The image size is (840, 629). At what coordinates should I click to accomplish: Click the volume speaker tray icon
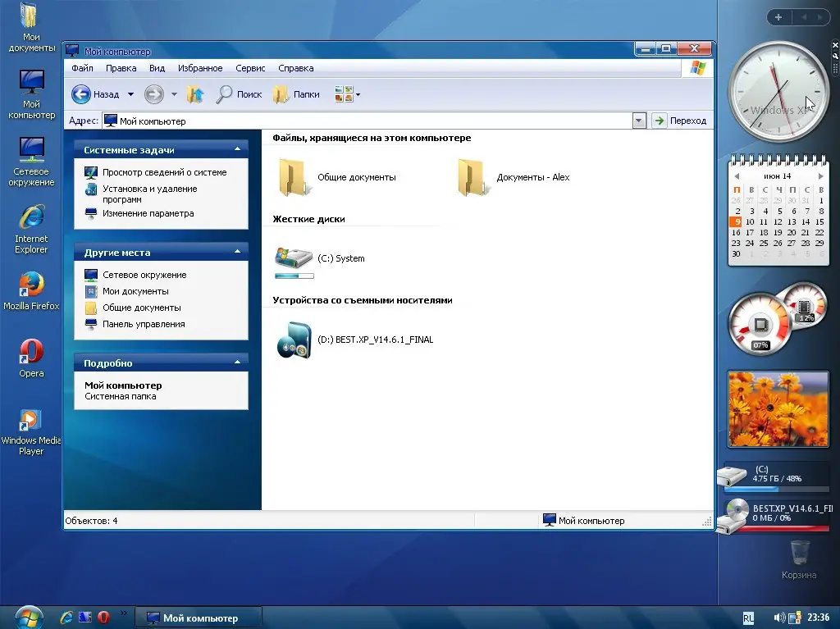tap(779, 618)
